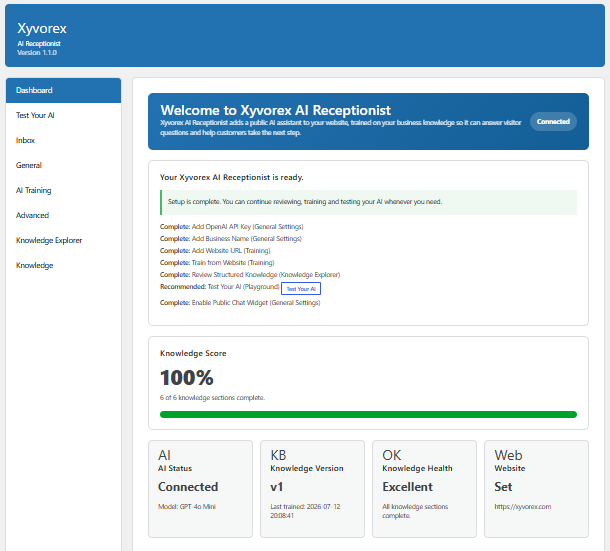Click the 'Last trained' timestamp text
This screenshot has width=610, height=551.
click(305, 511)
